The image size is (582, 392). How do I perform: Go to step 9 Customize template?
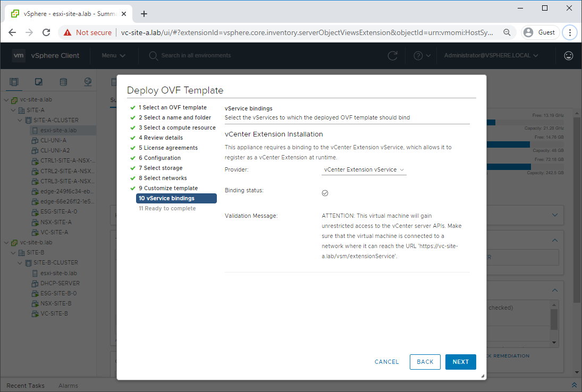168,188
